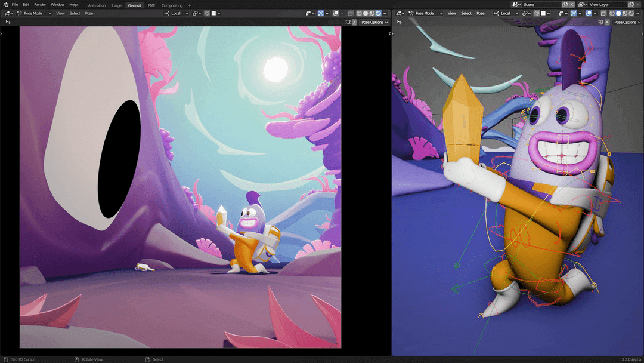
Task: Click white swatch in right viewport header
Action: pyautogui.click(x=543, y=13)
